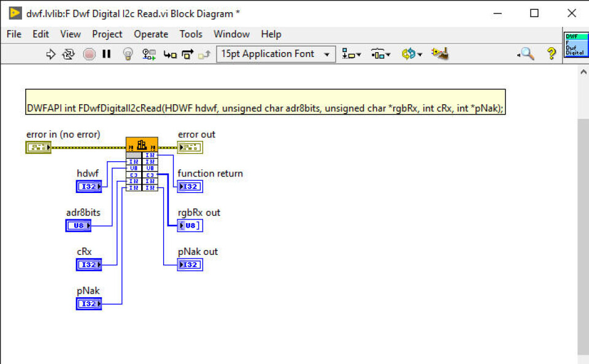Select the rgbRx out U8 array indicator
This screenshot has height=364, width=589.
(190, 226)
